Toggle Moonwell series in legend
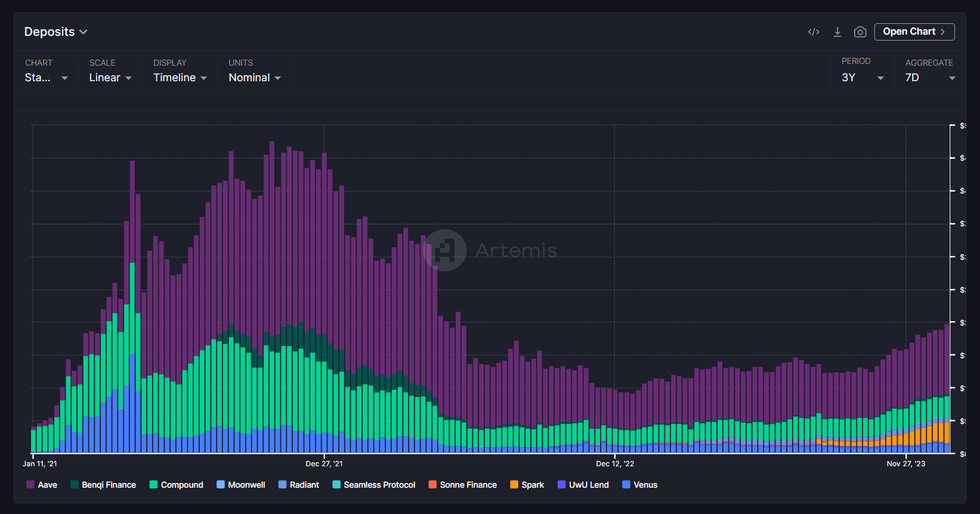980x514 pixels. pos(241,485)
